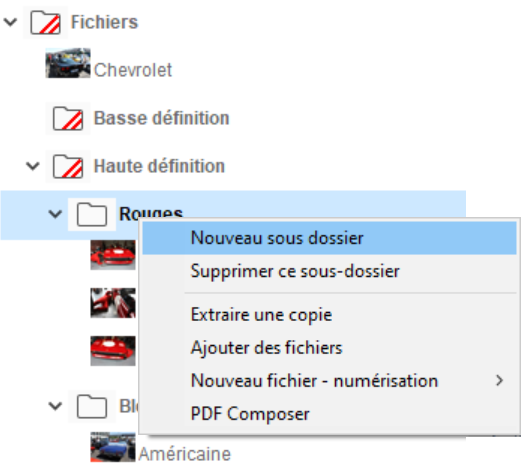Viewport: 521px width, 471px height.
Task: Select Ajouter des fichiers menu entry
Action: pos(329,348)
